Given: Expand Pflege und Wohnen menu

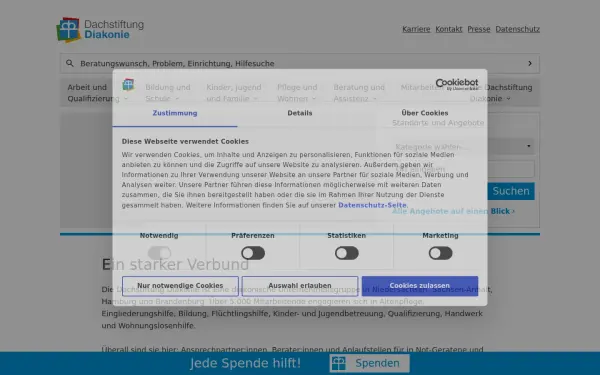Looking at the screenshot, I should click(x=297, y=93).
